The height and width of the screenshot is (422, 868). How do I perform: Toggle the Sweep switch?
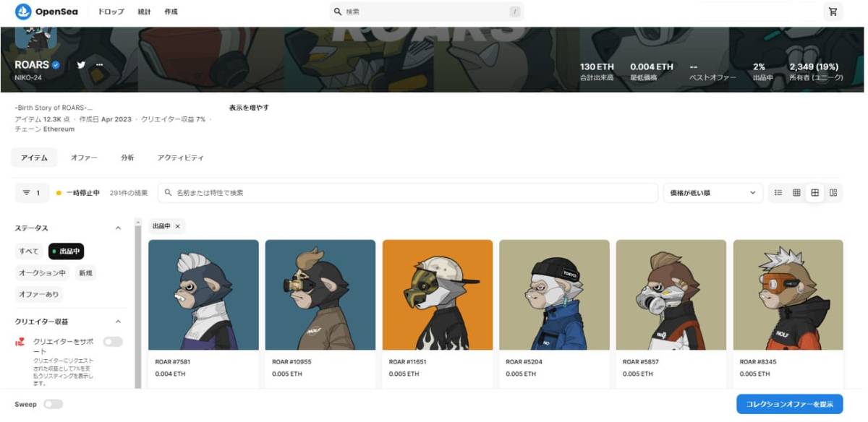point(53,404)
